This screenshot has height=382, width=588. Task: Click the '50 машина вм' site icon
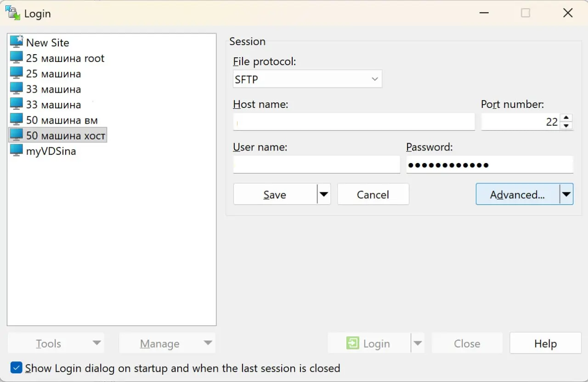(16, 120)
